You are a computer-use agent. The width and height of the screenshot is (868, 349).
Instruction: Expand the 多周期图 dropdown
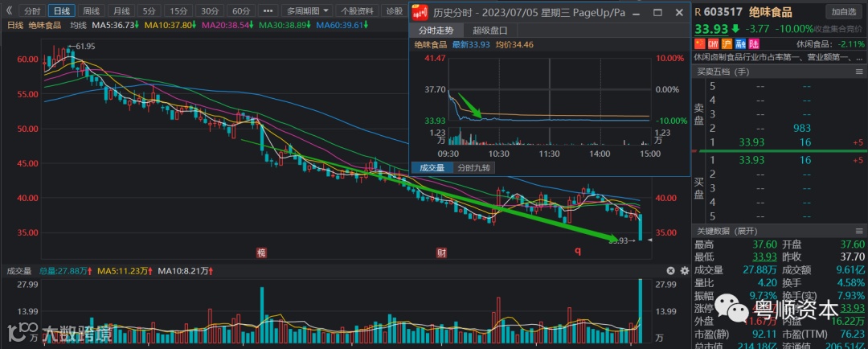pos(307,10)
